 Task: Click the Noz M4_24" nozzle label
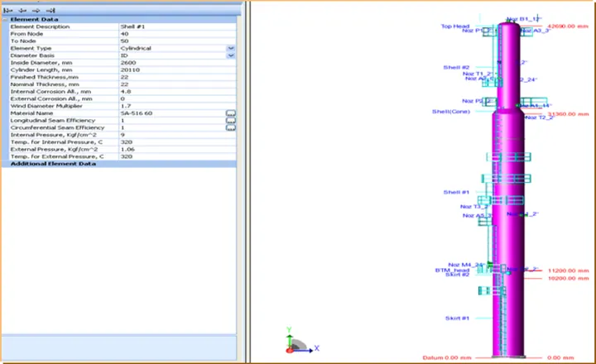point(466,265)
